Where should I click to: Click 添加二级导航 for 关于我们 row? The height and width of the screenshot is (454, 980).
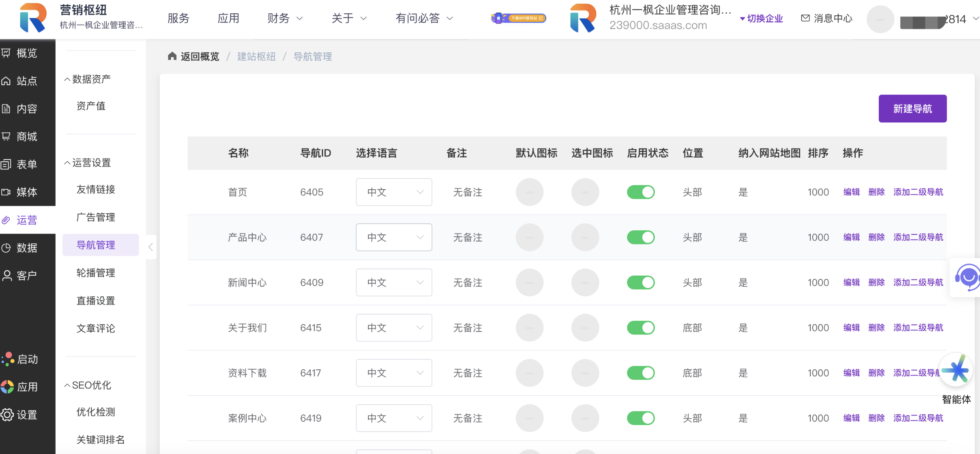[918, 328]
